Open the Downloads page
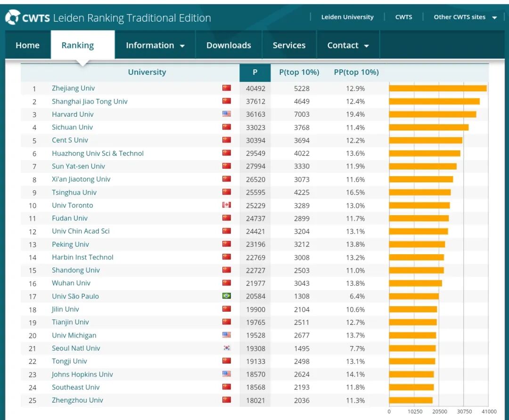509x420 pixels. 229,45
